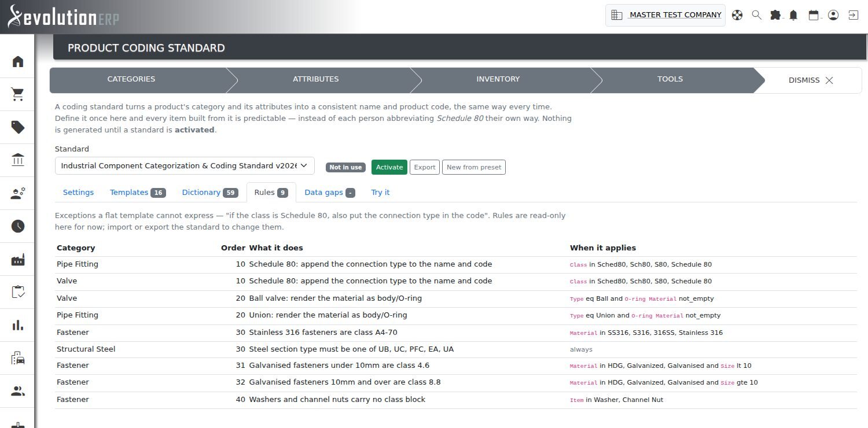Click the Product Coding Standard page title
868x428 pixels.
point(146,48)
